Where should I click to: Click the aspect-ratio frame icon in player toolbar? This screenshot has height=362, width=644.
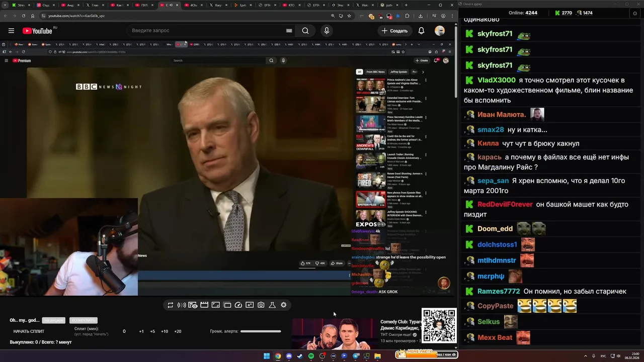pos(215,305)
